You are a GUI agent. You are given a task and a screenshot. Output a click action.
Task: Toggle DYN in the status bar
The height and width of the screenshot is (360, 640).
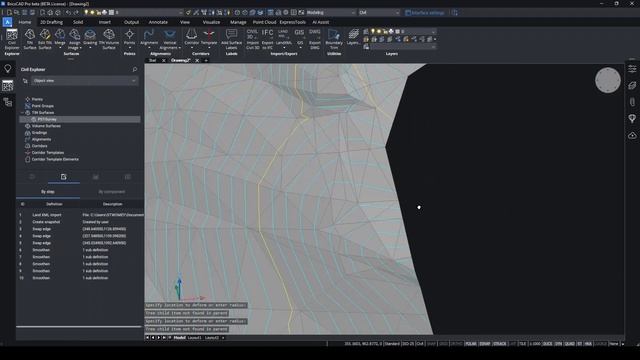[x=558, y=344]
